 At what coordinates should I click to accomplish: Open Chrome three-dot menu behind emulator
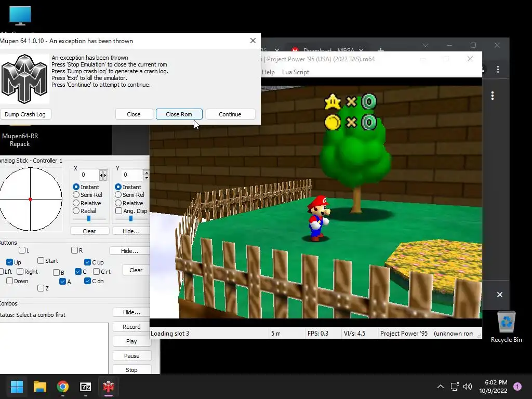point(498,70)
